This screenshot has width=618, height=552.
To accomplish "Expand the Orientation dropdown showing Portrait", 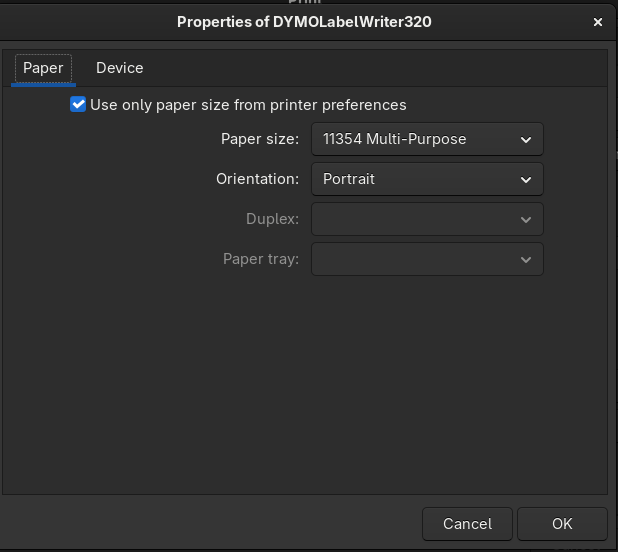I will click(415, 179).
